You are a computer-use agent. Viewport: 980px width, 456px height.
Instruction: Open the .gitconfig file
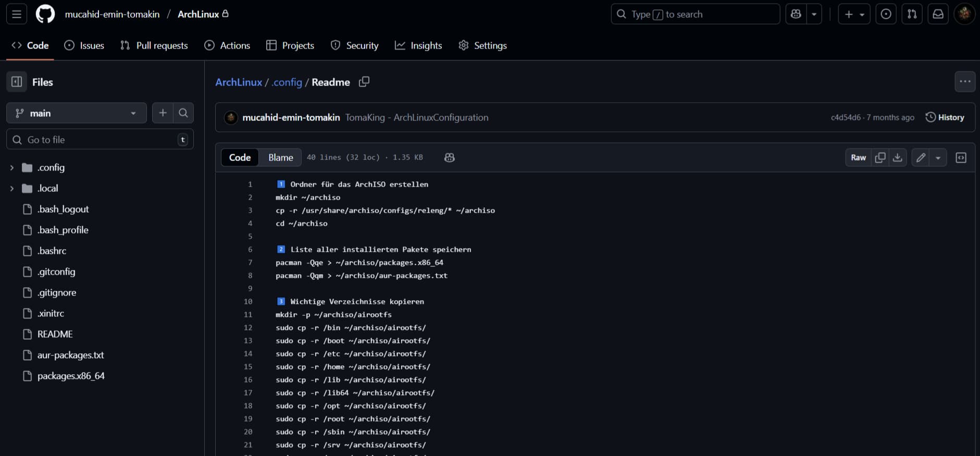point(56,272)
